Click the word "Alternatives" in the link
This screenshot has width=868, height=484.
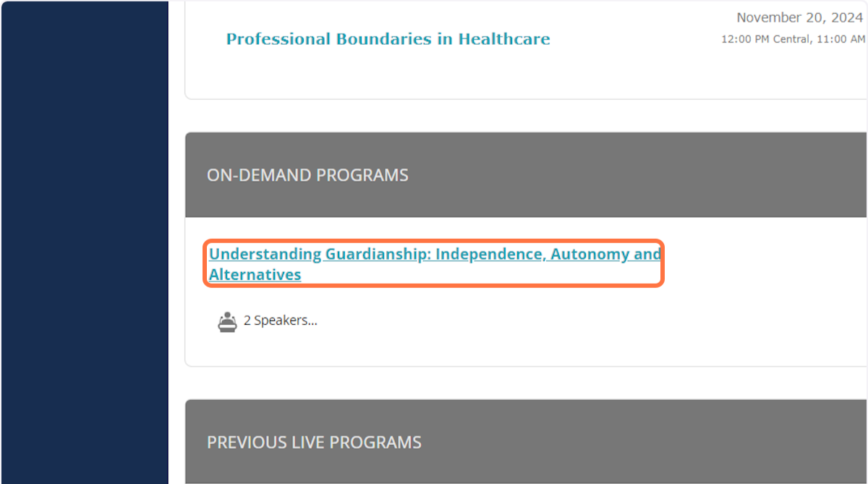point(255,275)
